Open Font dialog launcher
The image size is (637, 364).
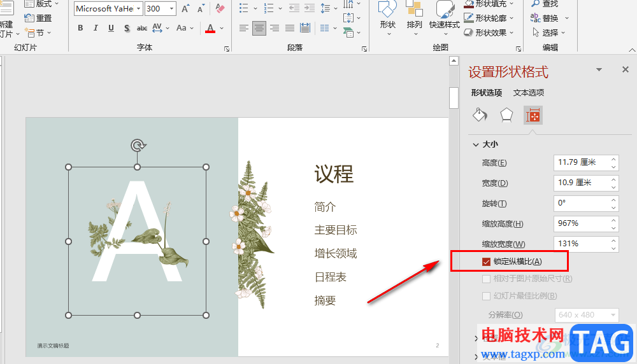point(227,49)
